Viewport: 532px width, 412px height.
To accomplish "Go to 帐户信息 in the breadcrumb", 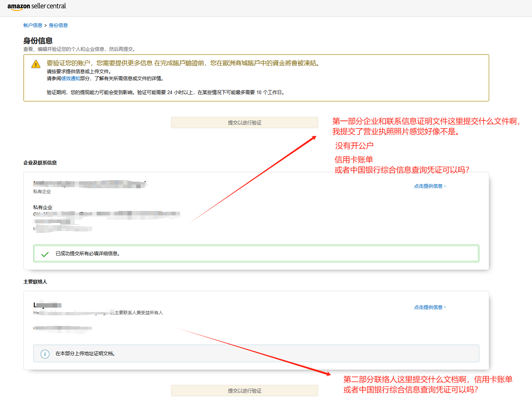I will pos(33,25).
